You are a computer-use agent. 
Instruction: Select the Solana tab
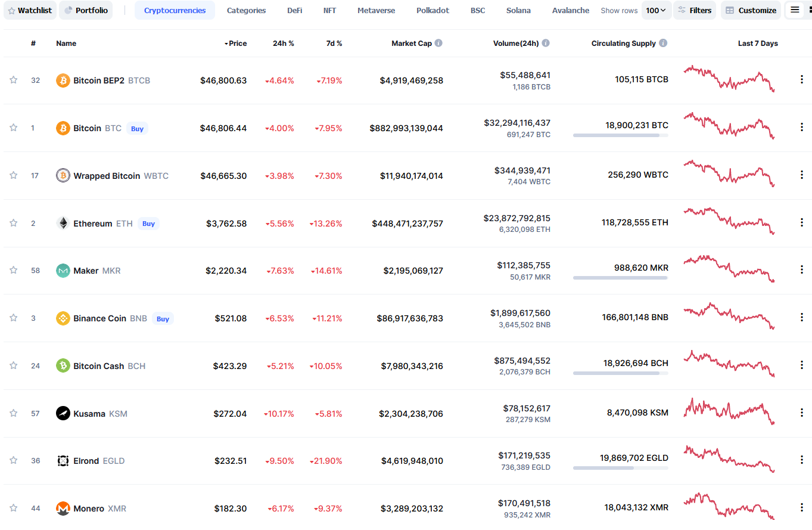coord(518,10)
